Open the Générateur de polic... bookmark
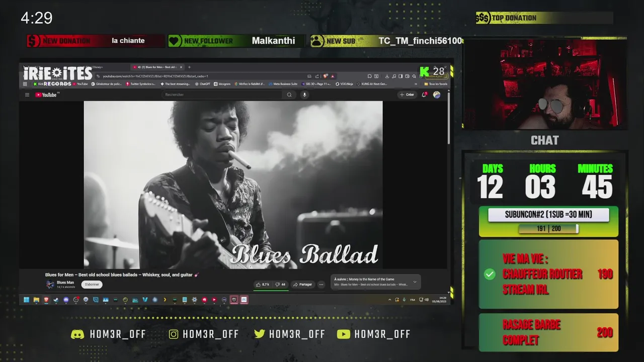Screen dimensions: 644x362 tap(106, 84)
